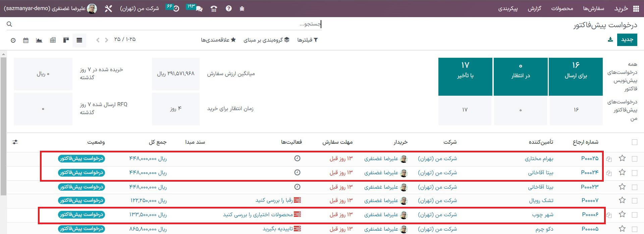This screenshot has height=234, width=644.
Task: Click activity محصولات اختیاری را بررسی کنید
Action: 262,215
